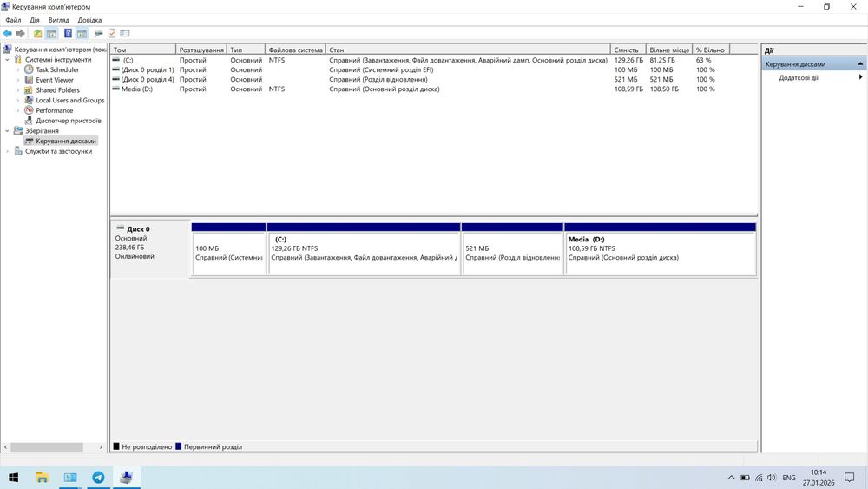
Task: Select the Керування комп'ютером root node
Action: (60, 50)
